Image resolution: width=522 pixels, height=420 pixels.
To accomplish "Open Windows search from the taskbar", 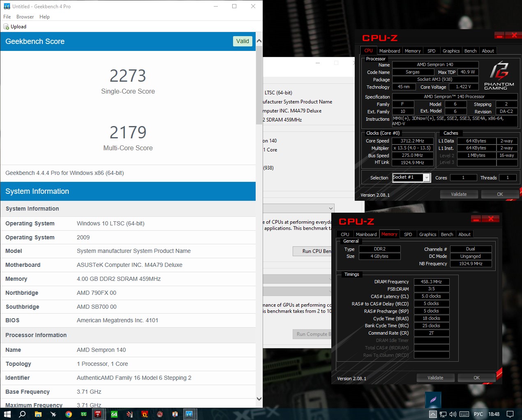I will [23, 414].
